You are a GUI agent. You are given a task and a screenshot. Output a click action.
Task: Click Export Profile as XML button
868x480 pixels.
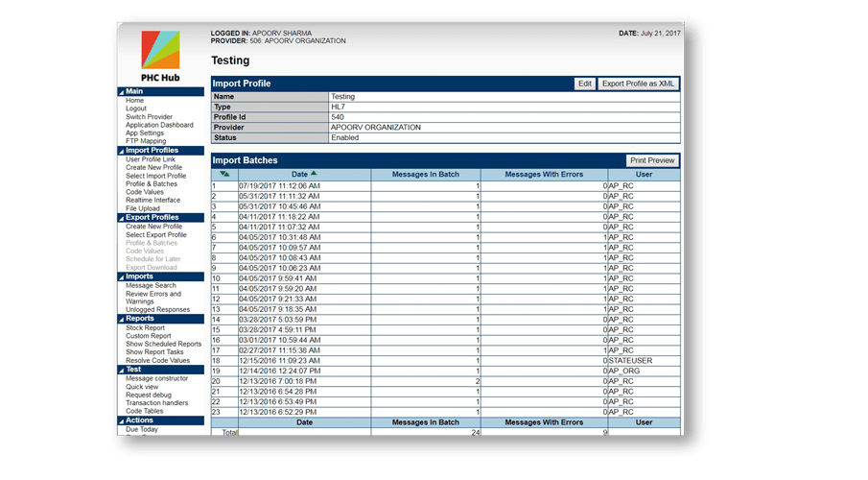click(x=638, y=84)
